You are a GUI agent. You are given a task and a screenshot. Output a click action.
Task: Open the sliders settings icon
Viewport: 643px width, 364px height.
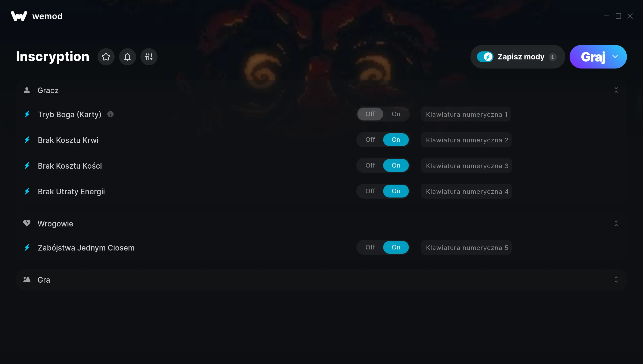pos(149,57)
